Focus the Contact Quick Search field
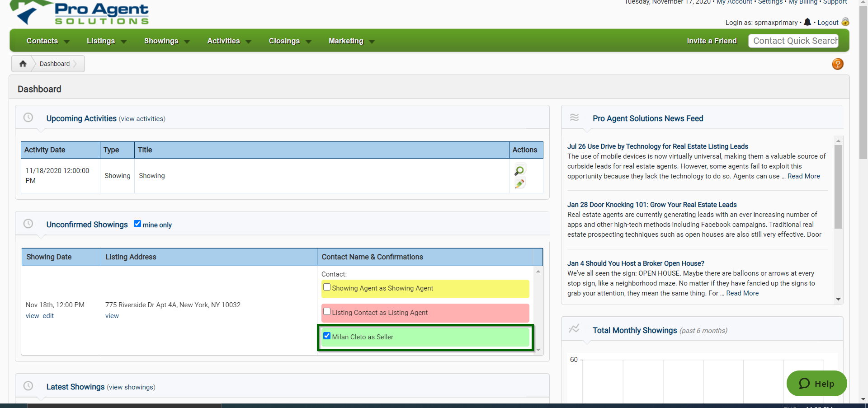Image resolution: width=868 pixels, height=408 pixels. click(x=793, y=41)
